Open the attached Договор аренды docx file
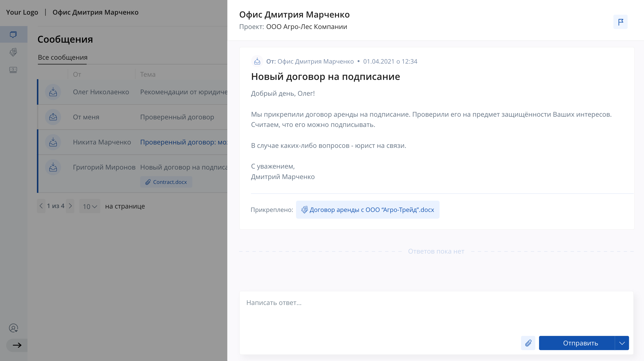 coord(368,210)
